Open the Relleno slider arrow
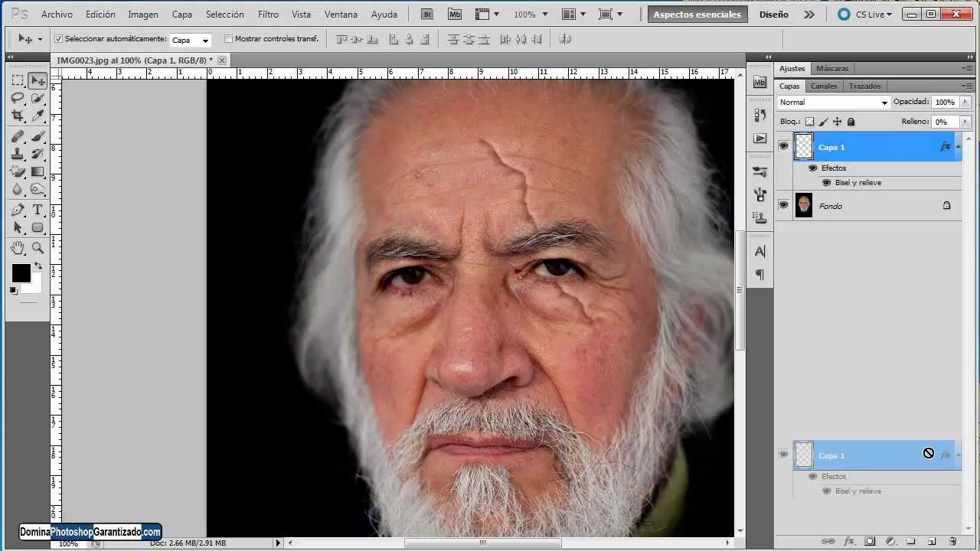This screenshot has height=551, width=980. (964, 122)
